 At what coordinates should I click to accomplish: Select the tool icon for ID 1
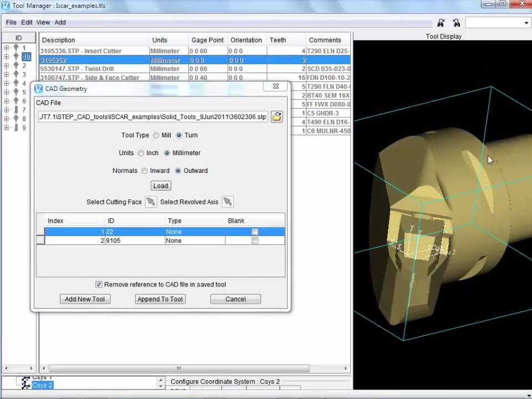tap(16, 48)
